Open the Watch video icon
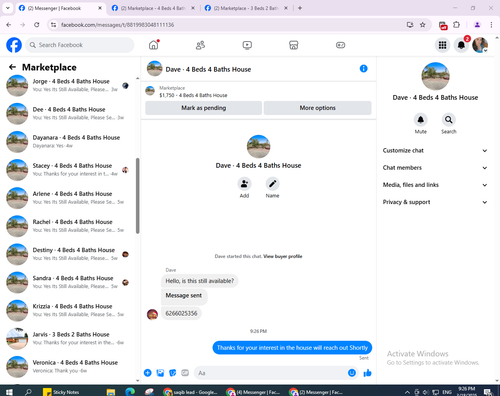500x396 pixels. tap(247, 45)
